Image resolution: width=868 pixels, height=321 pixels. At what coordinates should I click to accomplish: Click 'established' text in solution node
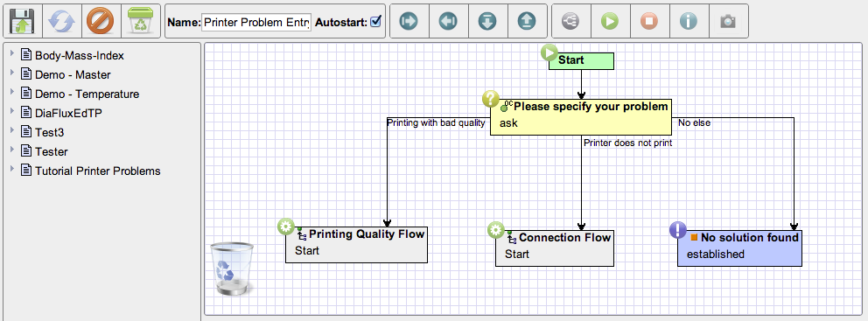point(715,255)
